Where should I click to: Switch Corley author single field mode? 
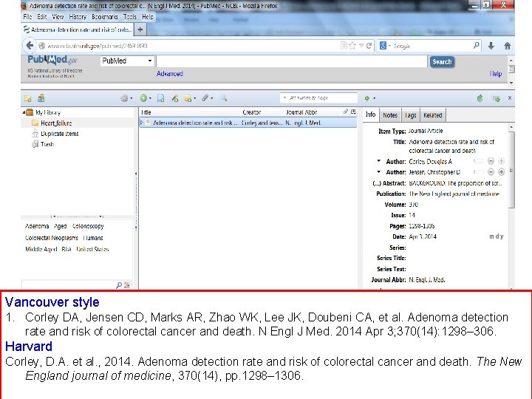[478, 161]
